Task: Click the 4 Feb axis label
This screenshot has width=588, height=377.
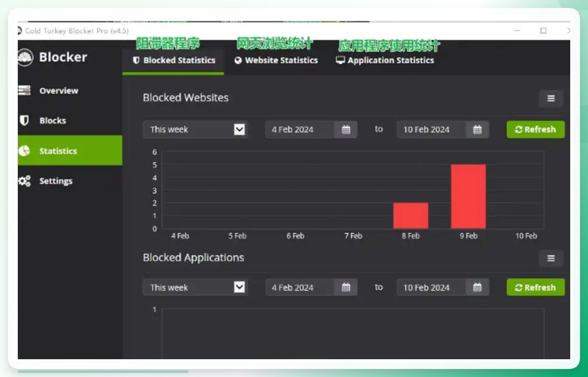Action: pos(180,236)
